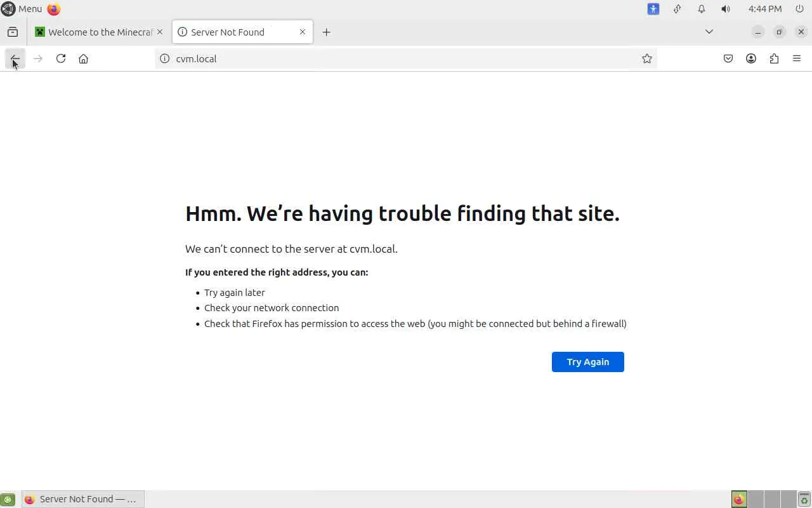Go to the Firefox home page

coord(83,58)
